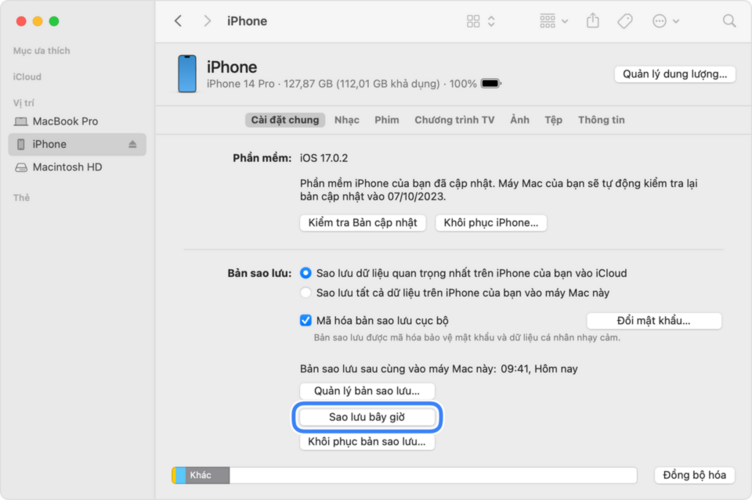Select back up to this Mac radio option

[x=306, y=293]
